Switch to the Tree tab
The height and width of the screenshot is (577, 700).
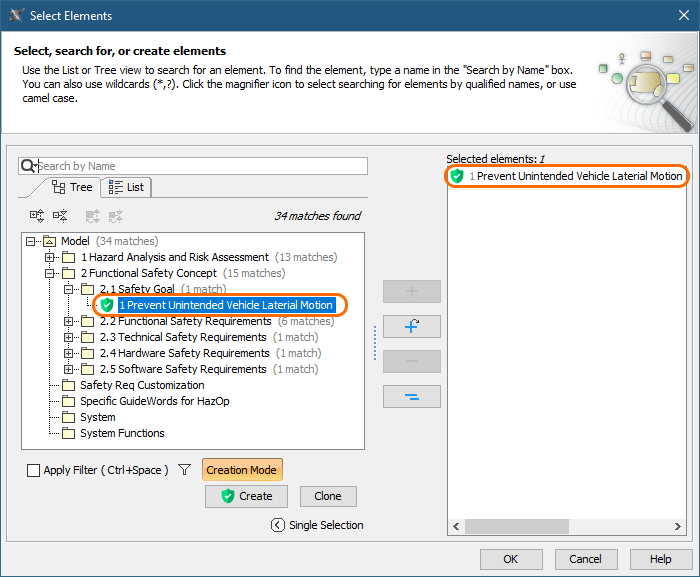point(72,187)
